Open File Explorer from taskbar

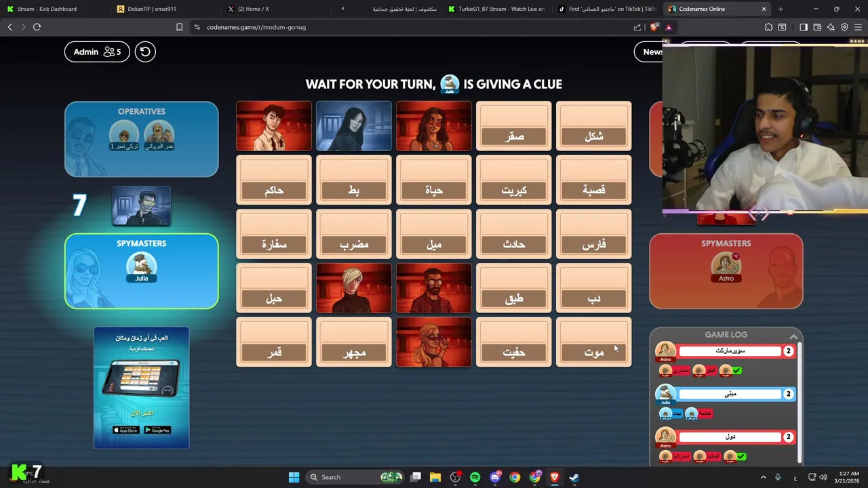[435, 477]
